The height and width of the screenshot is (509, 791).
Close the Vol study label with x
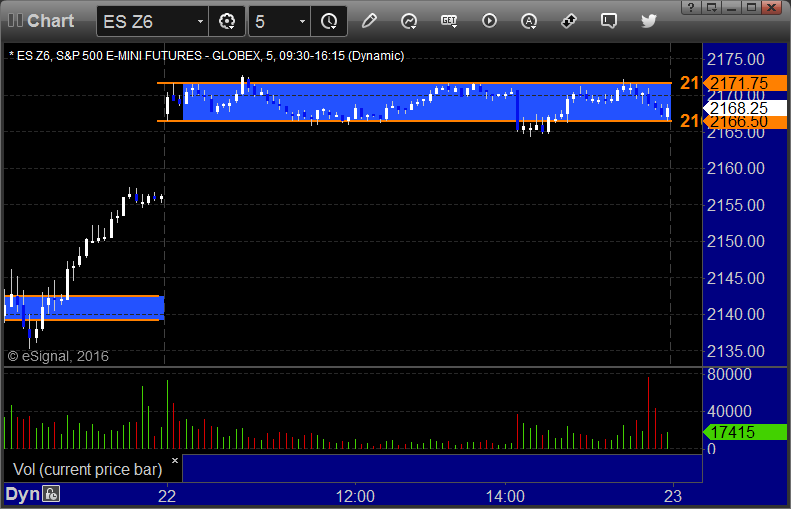pyautogui.click(x=175, y=460)
